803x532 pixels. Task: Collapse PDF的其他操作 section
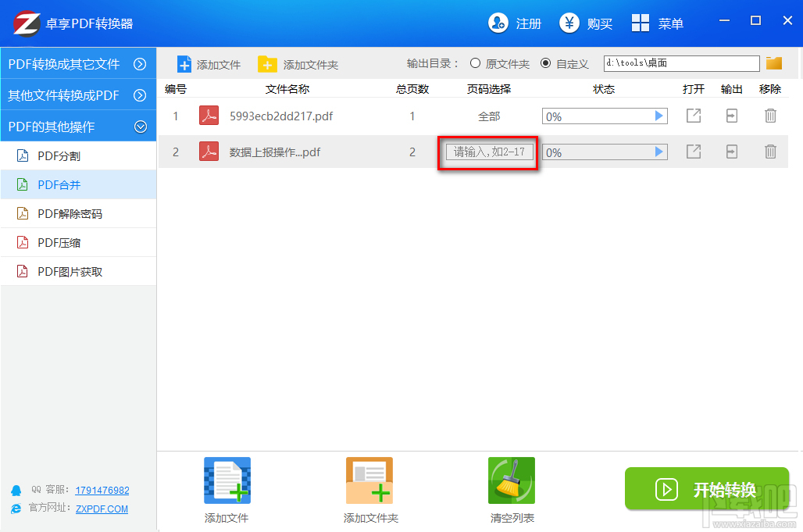[x=78, y=127]
